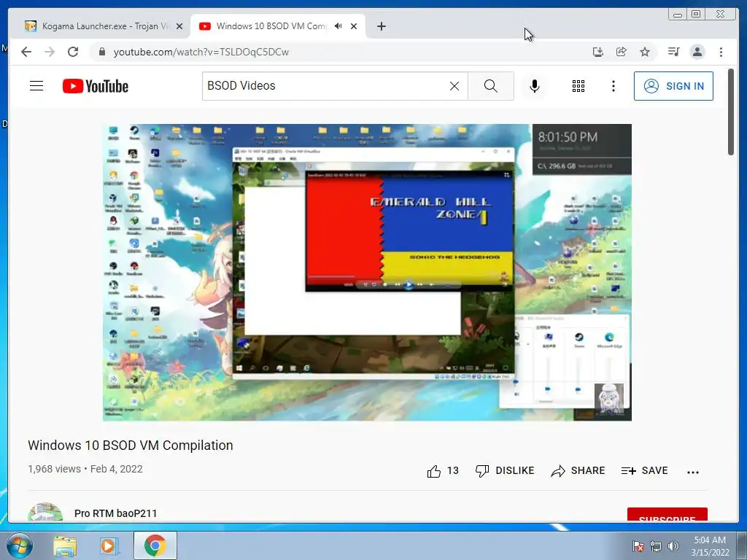The height and width of the screenshot is (560, 747).
Task: Clear the BSOD Videos search text
Action: [454, 86]
